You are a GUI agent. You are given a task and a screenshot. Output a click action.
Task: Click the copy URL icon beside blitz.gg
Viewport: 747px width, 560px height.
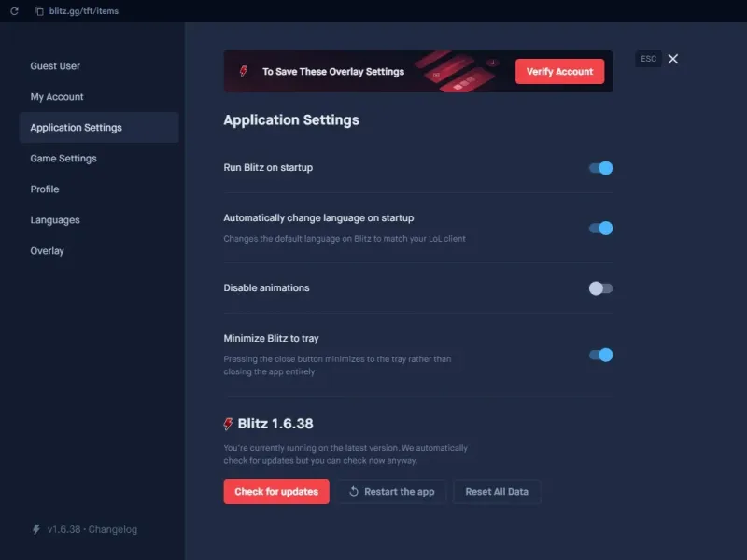point(39,11)
